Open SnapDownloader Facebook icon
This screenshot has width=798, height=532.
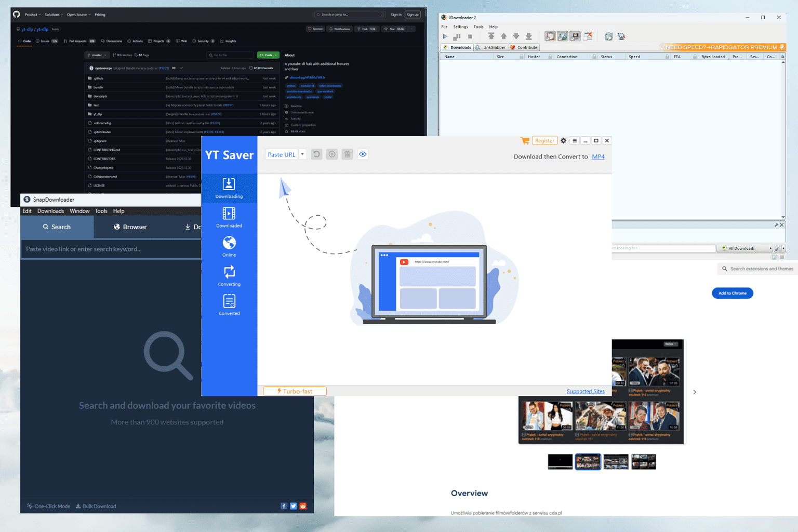tap(284, 506)
